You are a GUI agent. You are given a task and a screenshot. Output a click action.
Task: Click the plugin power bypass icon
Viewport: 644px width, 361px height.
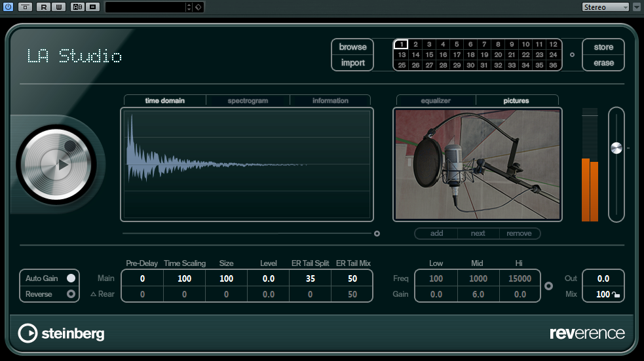(x=8, y=7)
